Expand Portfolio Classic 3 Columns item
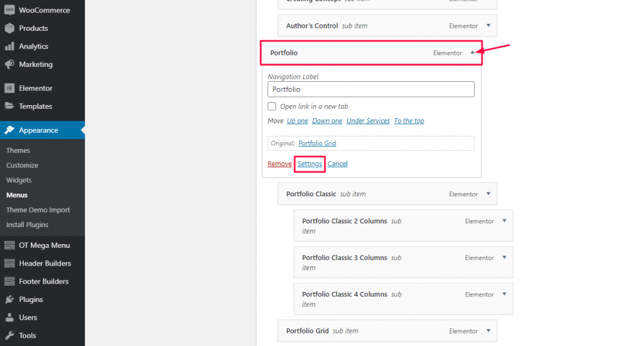This screenshot has width=644, height=346. click(504, 257)
